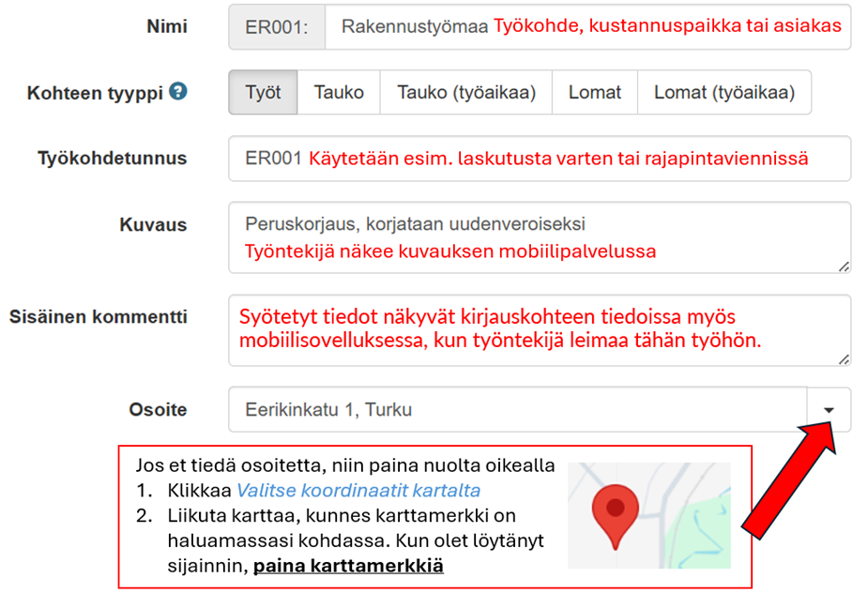This screenshot has width=868, height=593.
Task: Focus the Kuvaus description textarea
Action: (x=539, y=237)
